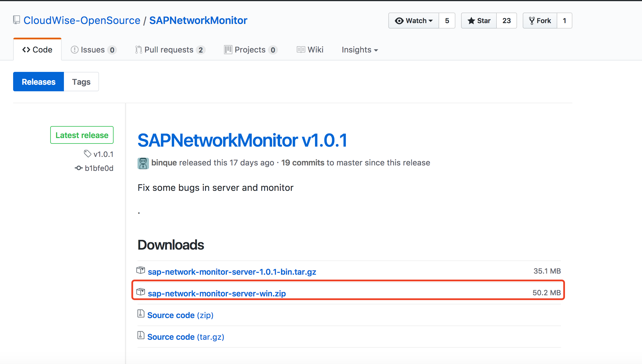Click the stargazers count 23
The image size is (642, 364).
click(506, 21)
